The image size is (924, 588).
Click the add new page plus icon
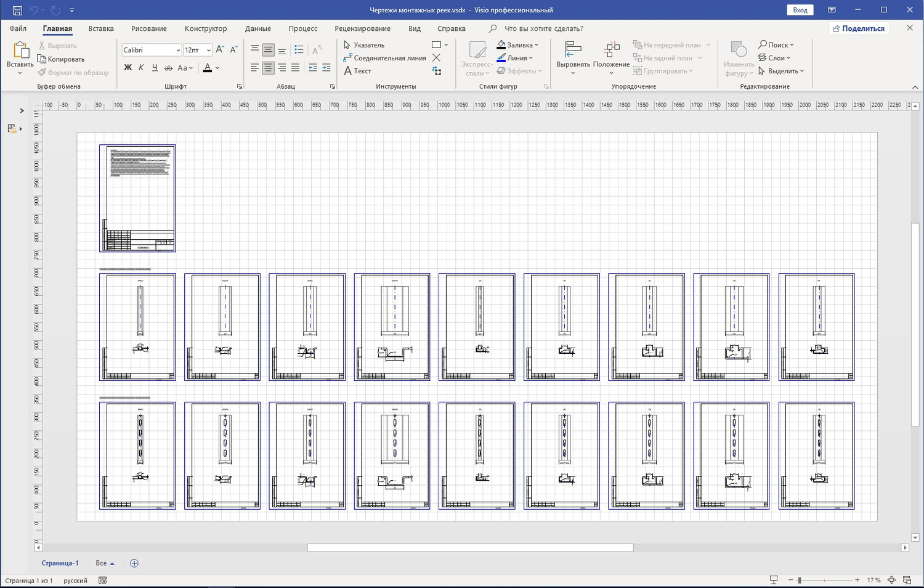tap(134, 563)
